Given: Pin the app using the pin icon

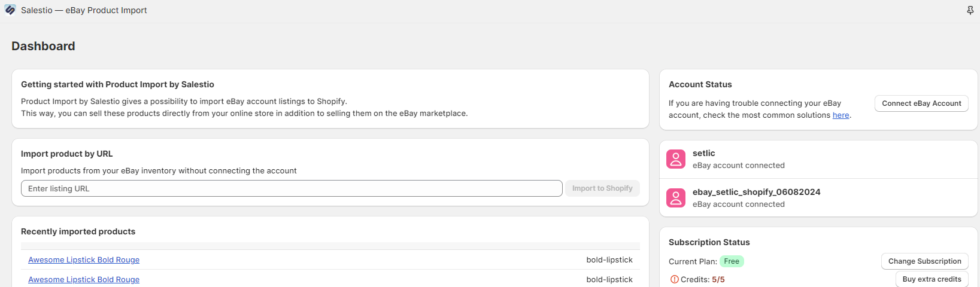Looking at the screenshot, I should pyautogui.click(x=970, y=10).
